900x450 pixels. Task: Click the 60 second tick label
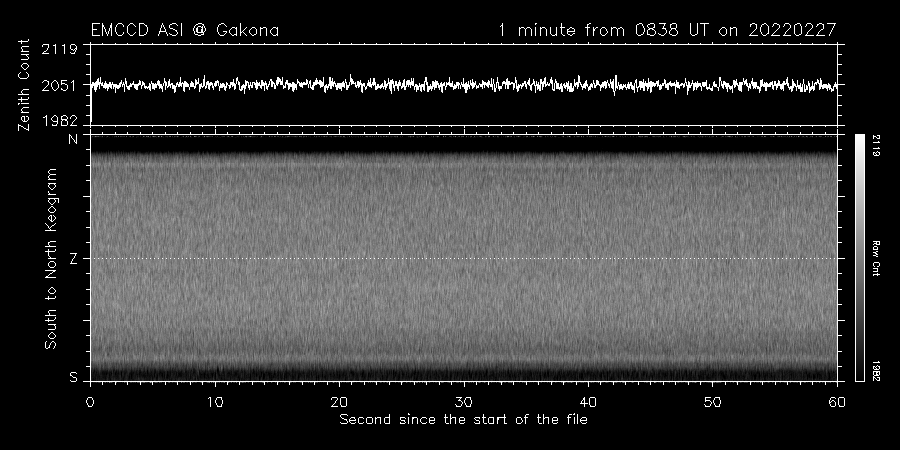click(837, 402)
